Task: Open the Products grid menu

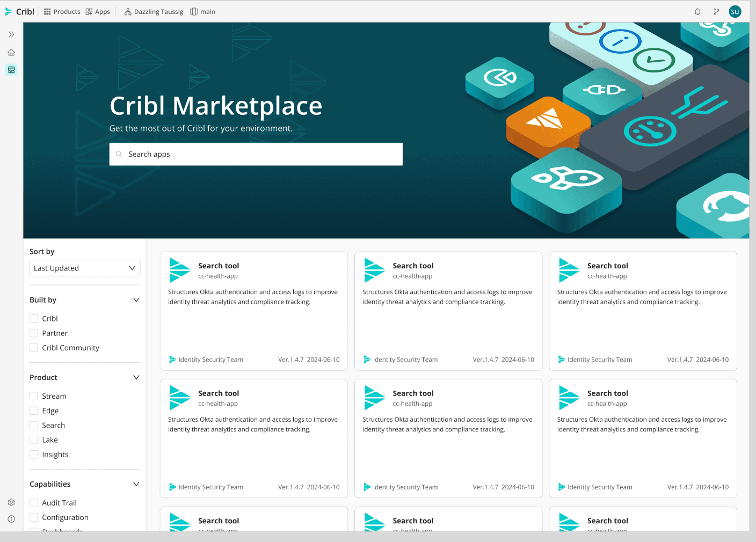Action: click(62, 11)
